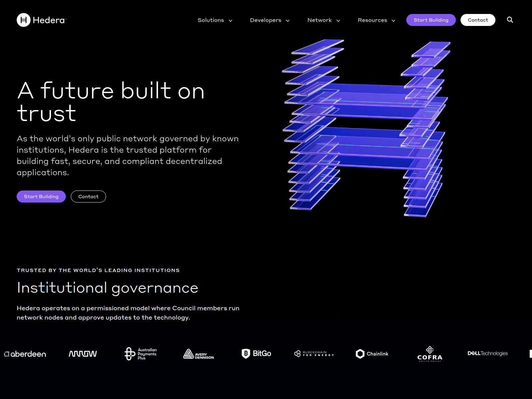The height and width of the screenshot is (399, 532).
Task: Expand the Network chevron
Action: click(338, 21)
